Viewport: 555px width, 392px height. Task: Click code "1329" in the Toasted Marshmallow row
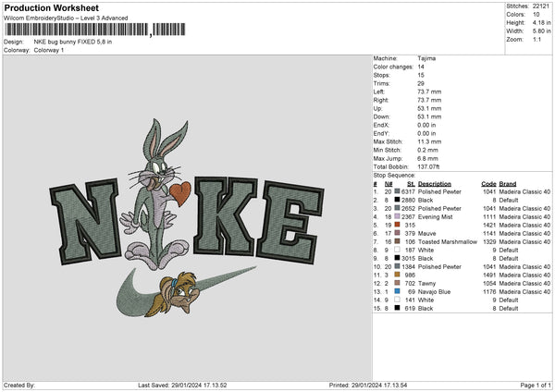pos(489,241)
